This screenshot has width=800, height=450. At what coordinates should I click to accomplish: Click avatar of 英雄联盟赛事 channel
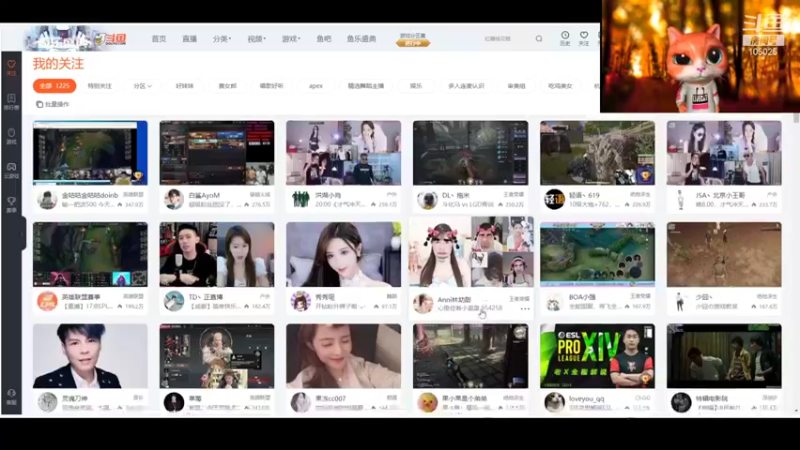pyautogui.click(x=47, y=301)
